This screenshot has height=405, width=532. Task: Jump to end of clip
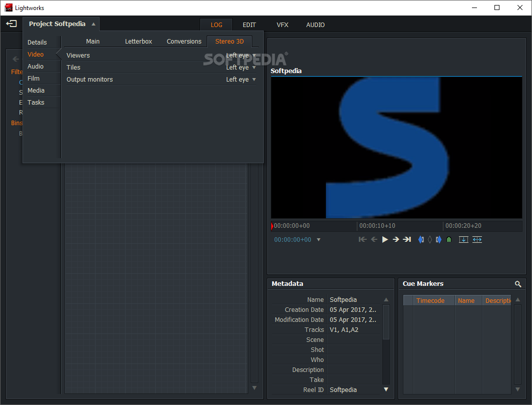point(407,240)
